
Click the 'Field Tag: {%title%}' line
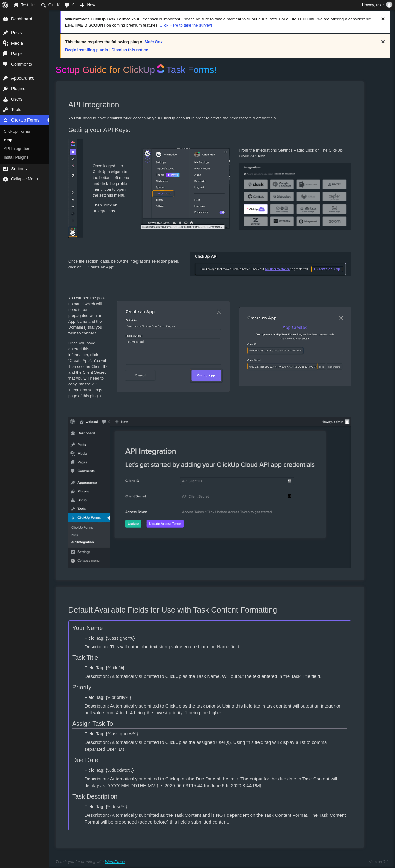[x=105, y=668]
